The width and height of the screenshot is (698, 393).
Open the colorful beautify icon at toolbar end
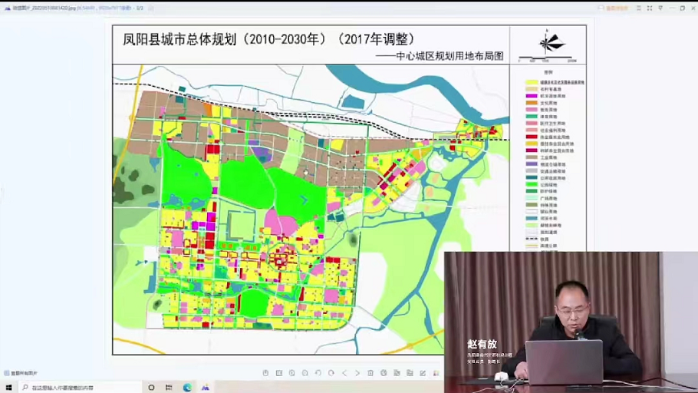[x=436, y=373]
